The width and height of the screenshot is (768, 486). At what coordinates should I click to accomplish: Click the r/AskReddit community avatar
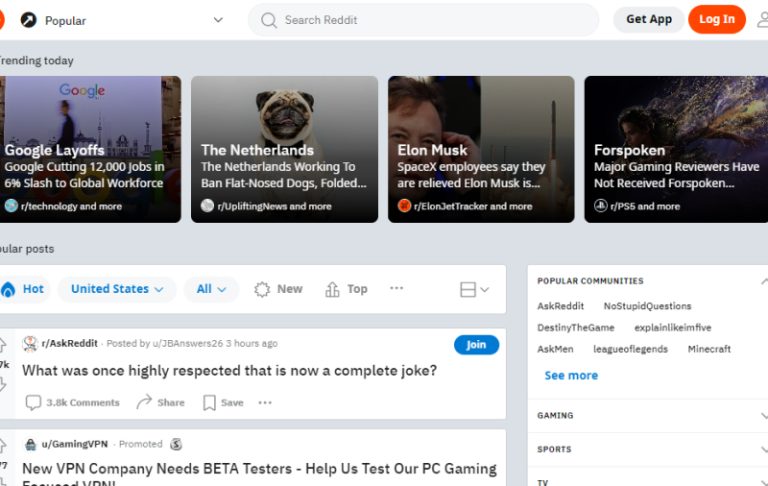pyautogui.click(x=30, y=343)
